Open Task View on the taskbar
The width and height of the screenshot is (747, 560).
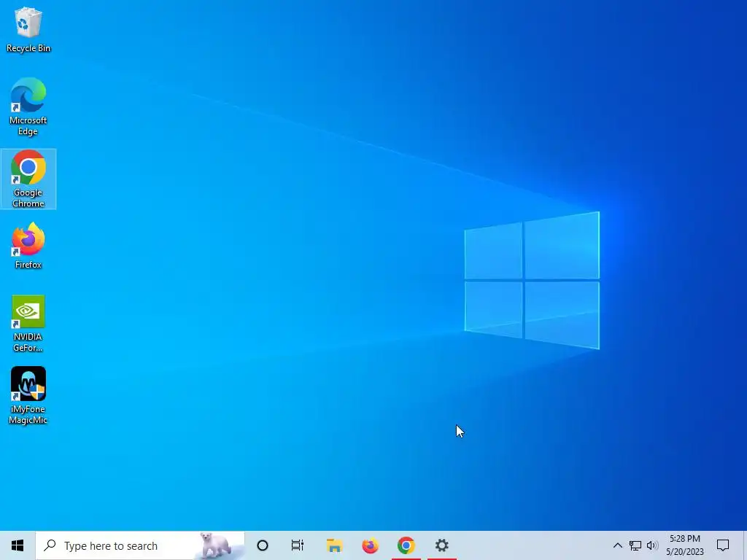(298, 545)
